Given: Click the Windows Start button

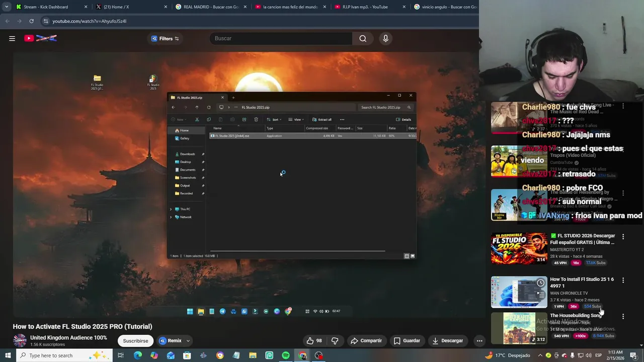Looking at the screenshot, I should click(x=8, y=355).
